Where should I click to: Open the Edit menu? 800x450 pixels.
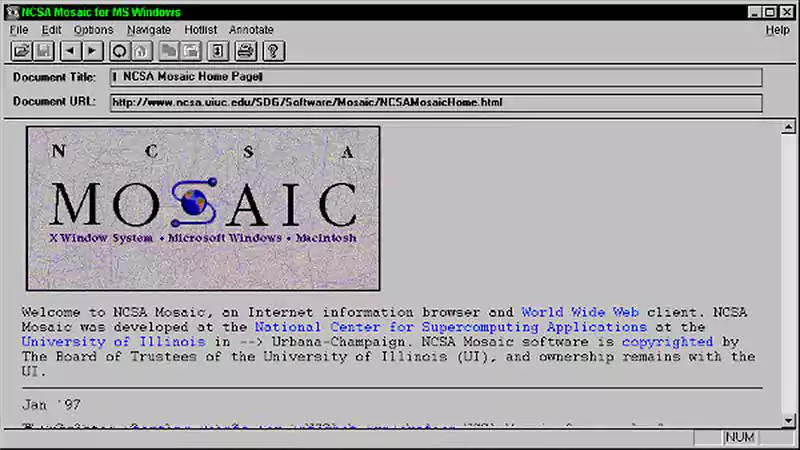51,30
